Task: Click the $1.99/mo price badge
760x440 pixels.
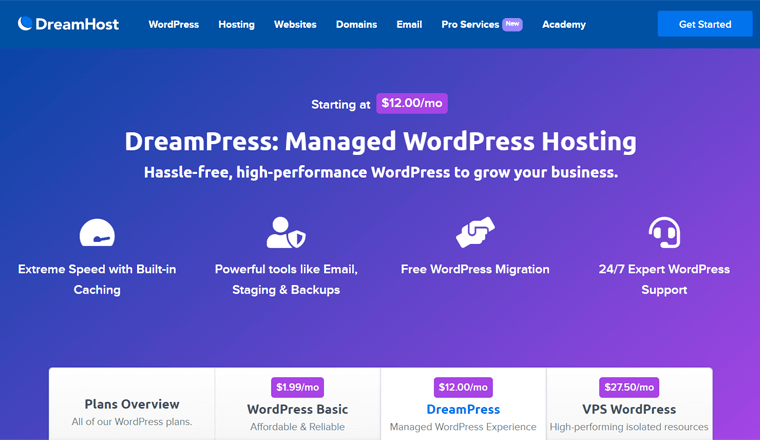Action: coord(297,387)
